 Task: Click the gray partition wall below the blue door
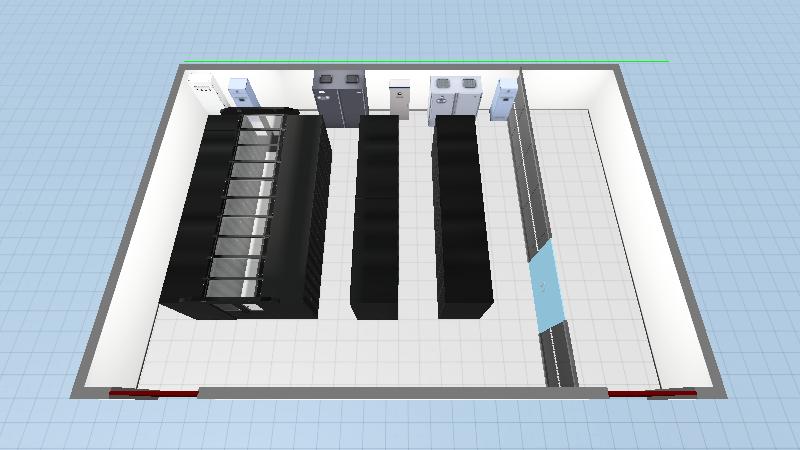pos(558,355)
